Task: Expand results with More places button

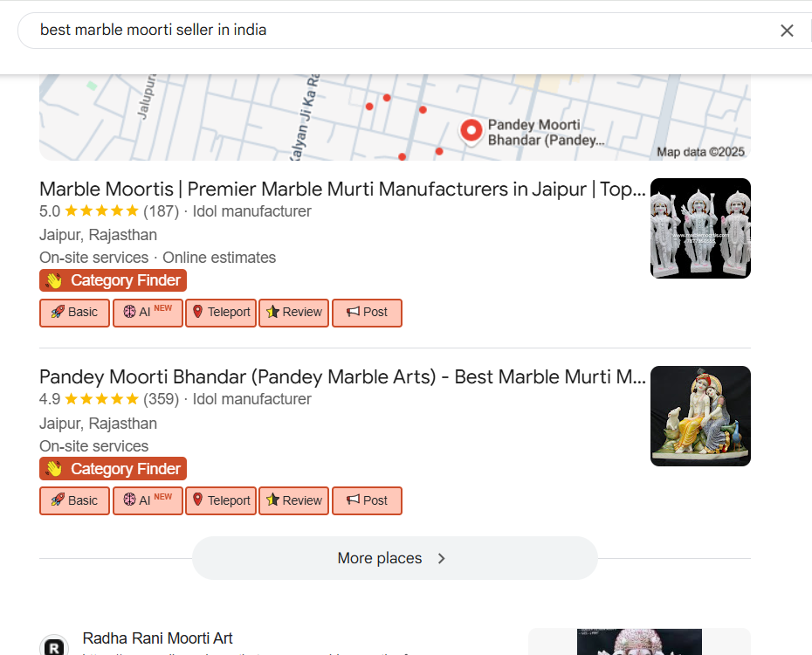Action: (x=395, y=558)
